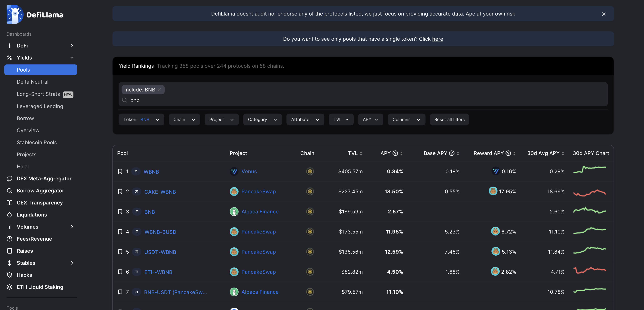Click the search magnifier icon
This screenshot has height=310, width=644.
click(x=124, y=100)
